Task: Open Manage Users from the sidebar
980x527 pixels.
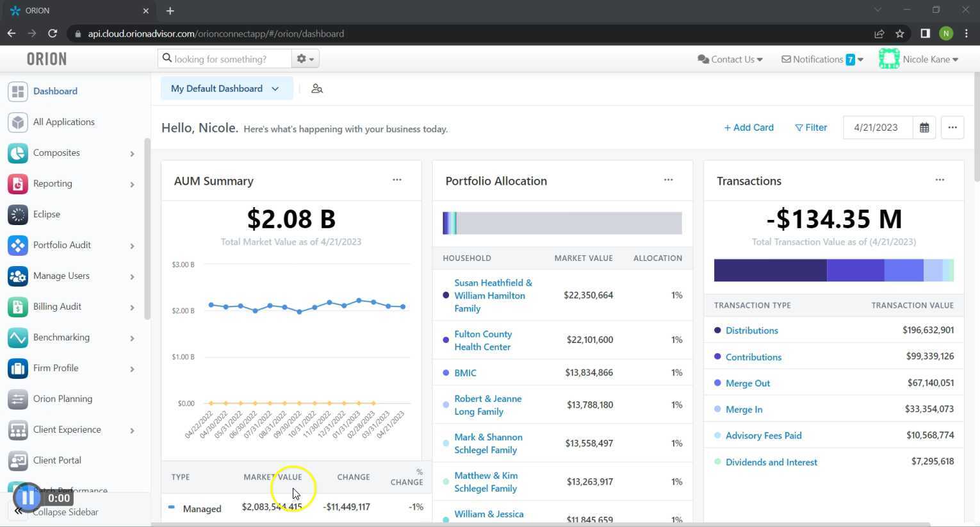Action: [x=61, y=276]
